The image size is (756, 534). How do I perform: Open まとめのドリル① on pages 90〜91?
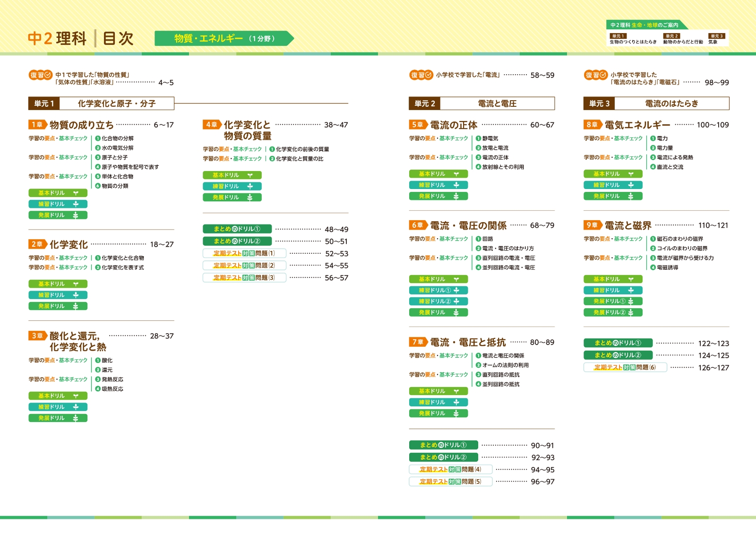click(x=444, y=445)
